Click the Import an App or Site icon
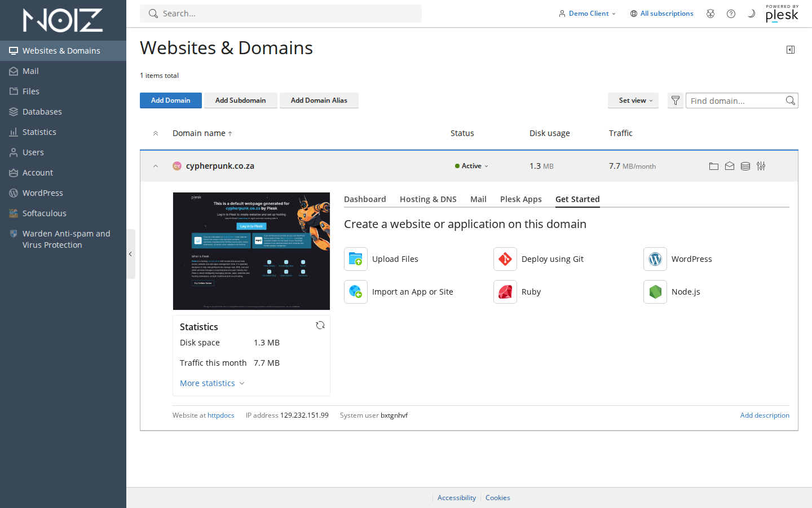The image size is (812, 508). point(356,292)
